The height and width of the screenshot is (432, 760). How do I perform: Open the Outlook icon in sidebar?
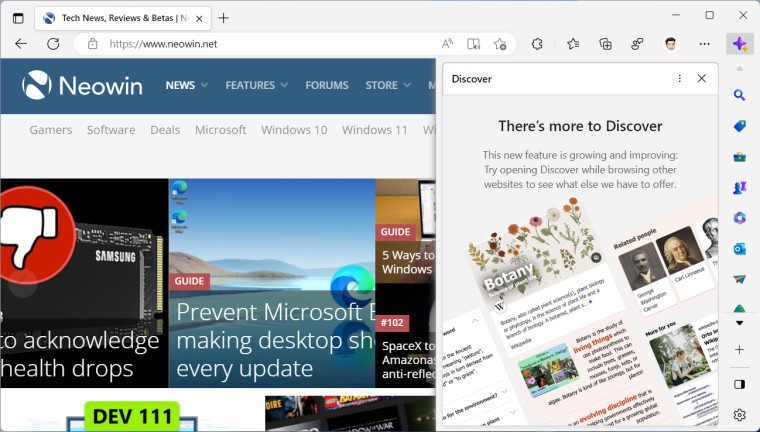coord(739,249)
